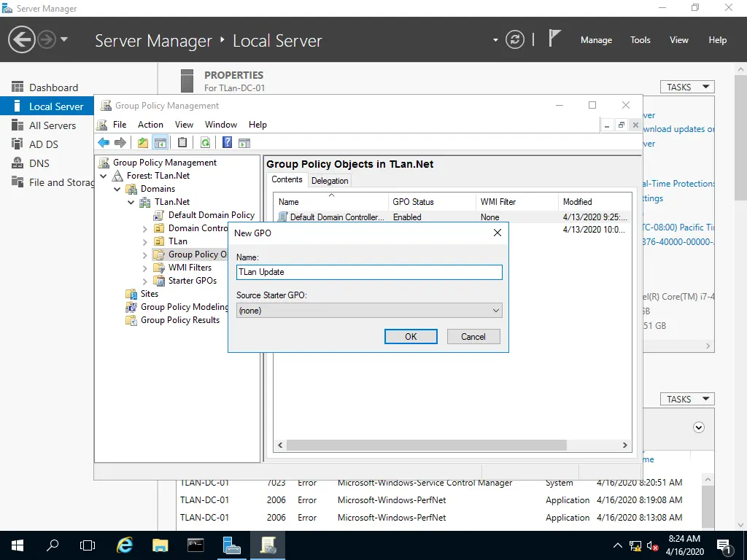Screen dimensions: 747x560
Task: Click the horizontal scrollbar in GPO list
Action: point(426,445)
